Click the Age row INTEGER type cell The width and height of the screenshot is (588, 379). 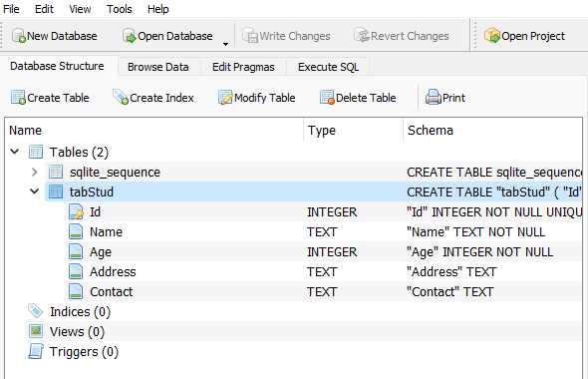pyautogui.click(x=332, y=251)
